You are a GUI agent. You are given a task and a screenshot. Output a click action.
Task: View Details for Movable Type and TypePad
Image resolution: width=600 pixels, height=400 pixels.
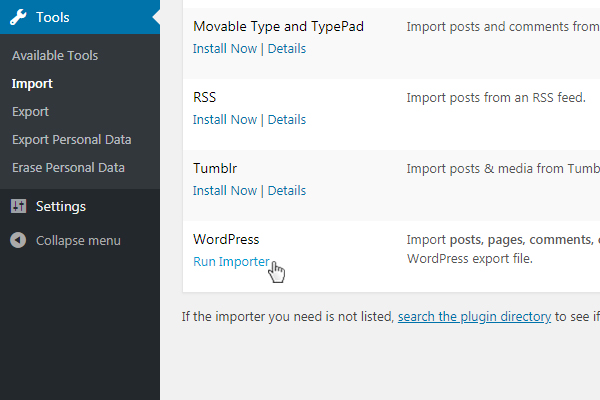(x=287, y=49)
